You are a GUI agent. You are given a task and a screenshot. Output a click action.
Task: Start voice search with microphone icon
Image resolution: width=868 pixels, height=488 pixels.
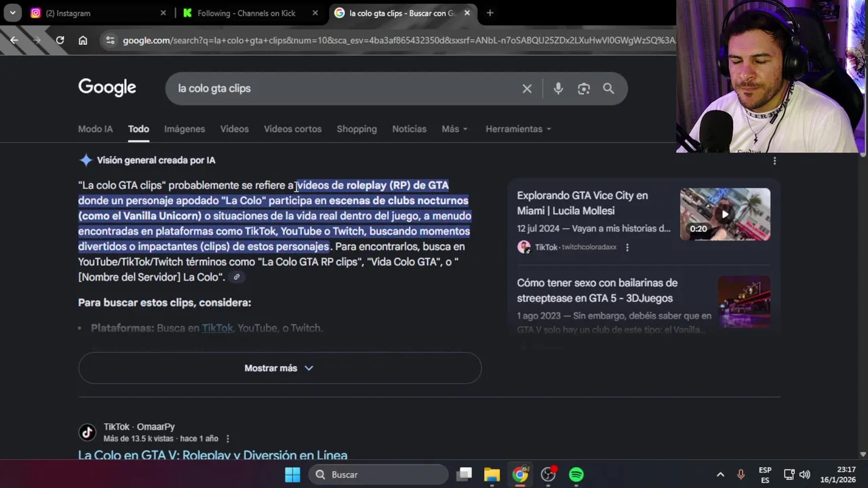558,89
